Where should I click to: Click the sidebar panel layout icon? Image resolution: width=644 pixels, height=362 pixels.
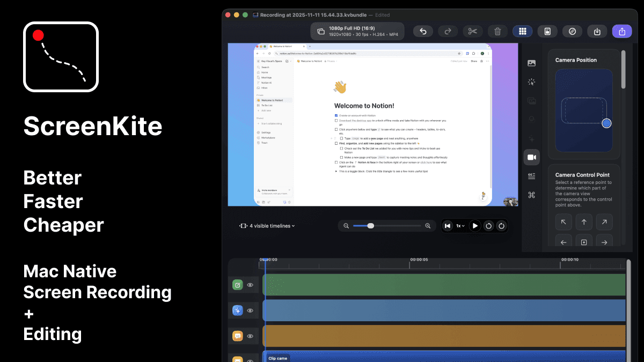547,31
